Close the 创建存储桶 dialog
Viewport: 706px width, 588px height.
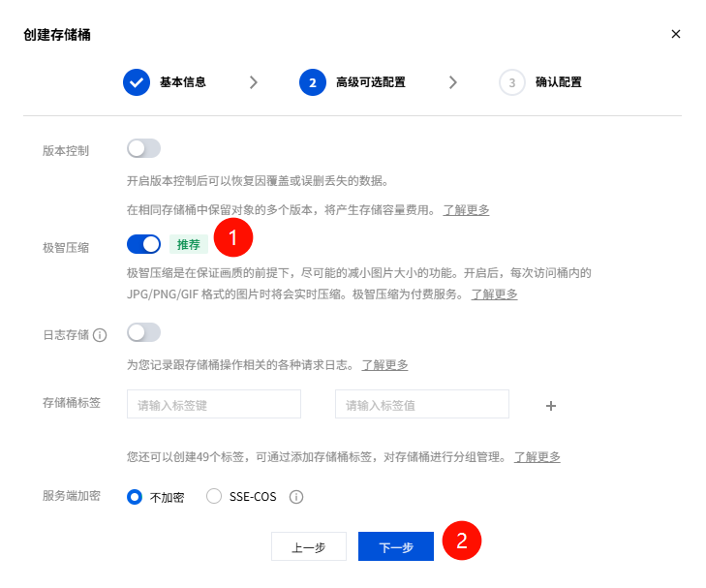(x=675, y=34)
